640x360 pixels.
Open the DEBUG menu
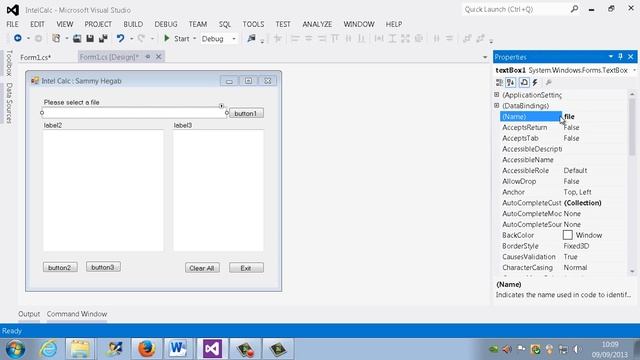coord(166,24)
